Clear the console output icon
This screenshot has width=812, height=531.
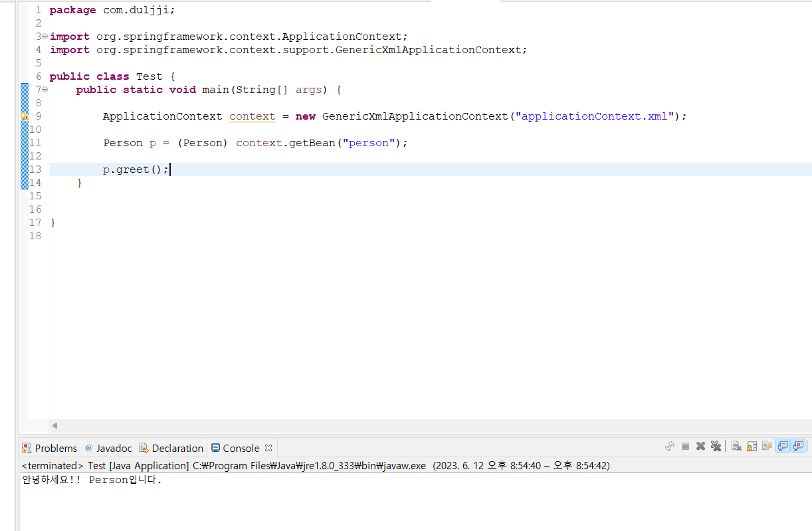[x=736, y=447]
